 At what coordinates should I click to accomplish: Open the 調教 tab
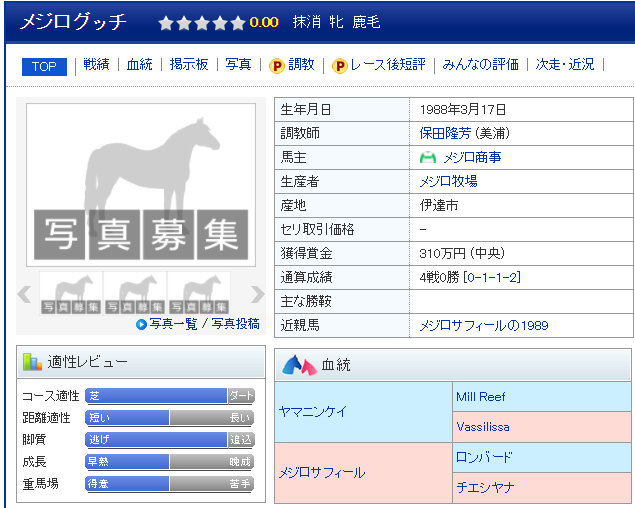tap(301, 64)
